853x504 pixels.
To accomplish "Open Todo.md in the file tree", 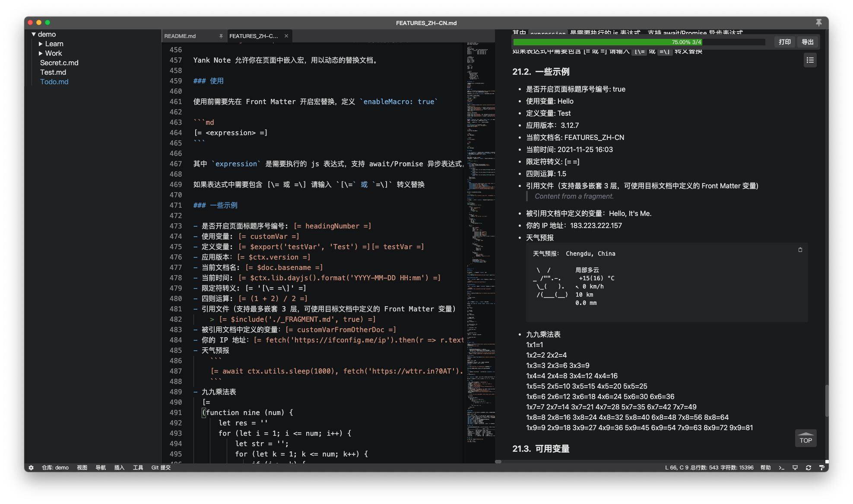I will point(54,82).
